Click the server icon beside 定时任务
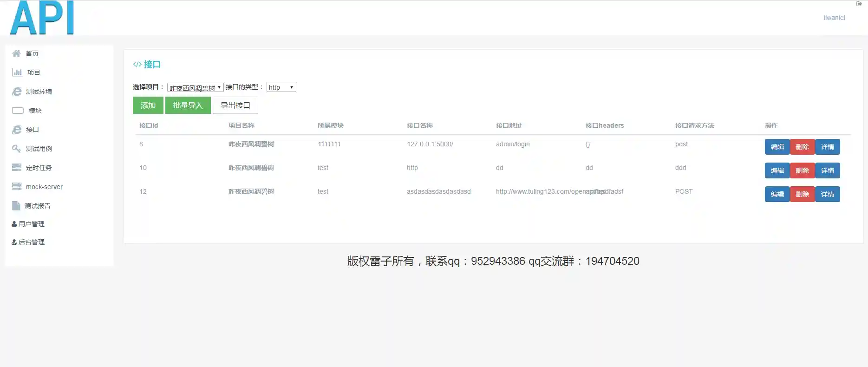Screen dimensions: 868x367 [17, 168]
